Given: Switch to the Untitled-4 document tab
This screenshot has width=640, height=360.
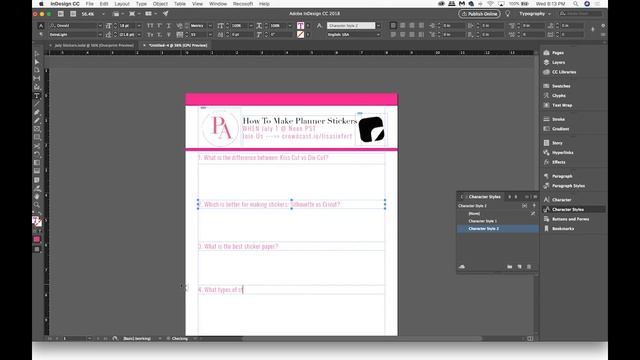Looking at the screenshot, I should 178,45.
